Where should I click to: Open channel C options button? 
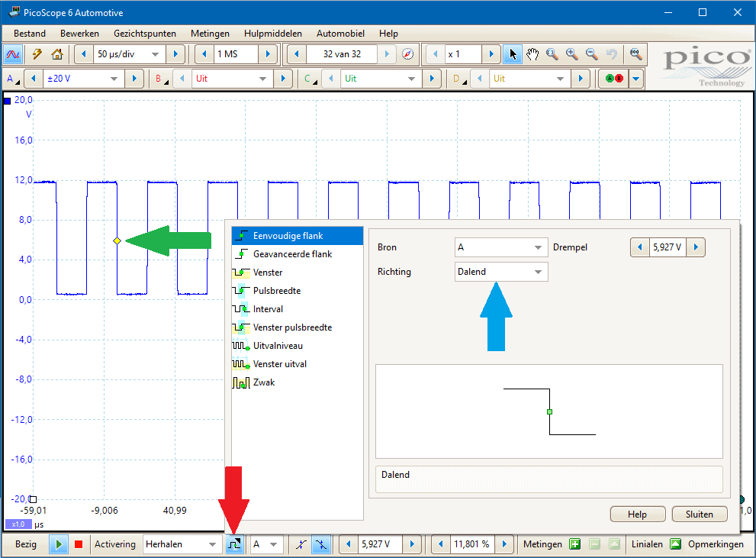point(310,79)
